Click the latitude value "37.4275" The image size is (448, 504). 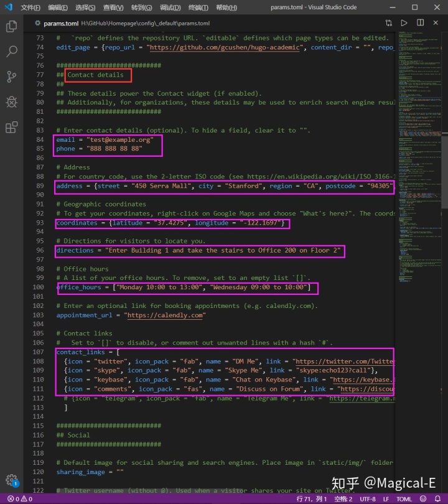tap(170, 223)
